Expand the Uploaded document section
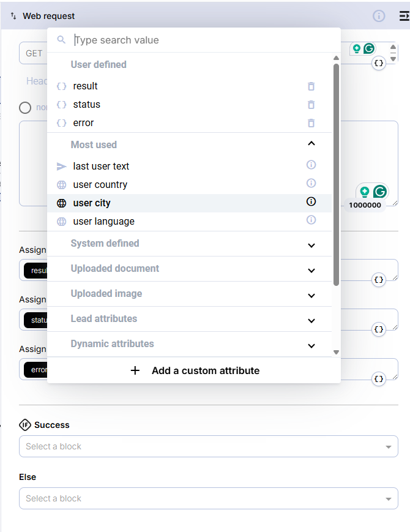Image resolution: width=410 pixels, height=532 pixels. pos(311,270)
